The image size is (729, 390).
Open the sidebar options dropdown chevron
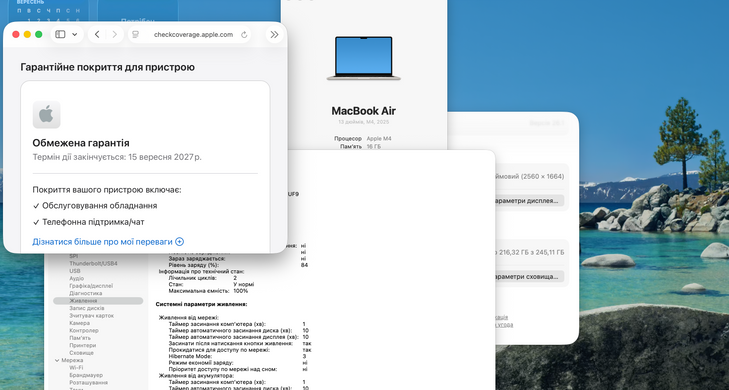point(74,34)
